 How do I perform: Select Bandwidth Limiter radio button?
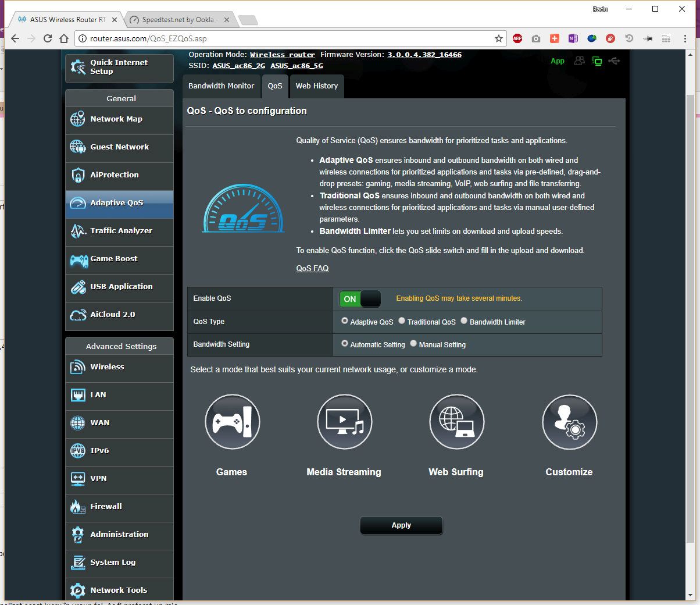click(x=464, y=321)
